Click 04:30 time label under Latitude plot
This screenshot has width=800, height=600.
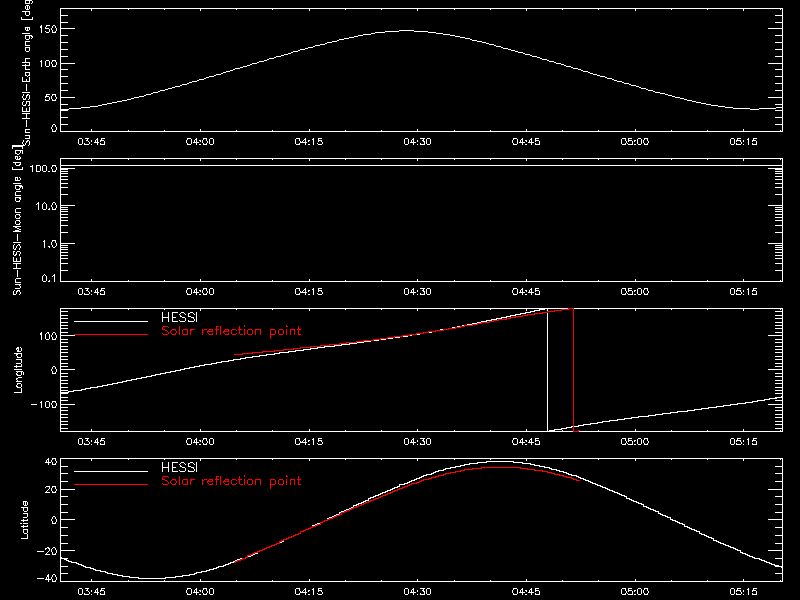click(417, 592)
